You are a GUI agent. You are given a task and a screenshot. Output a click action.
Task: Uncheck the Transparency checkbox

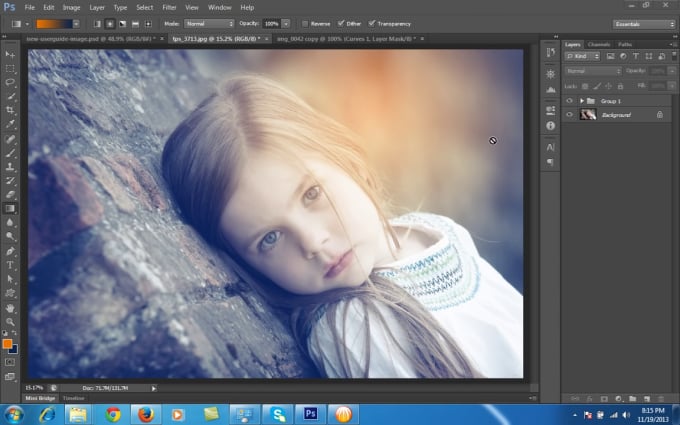click(x=372, y=23)
